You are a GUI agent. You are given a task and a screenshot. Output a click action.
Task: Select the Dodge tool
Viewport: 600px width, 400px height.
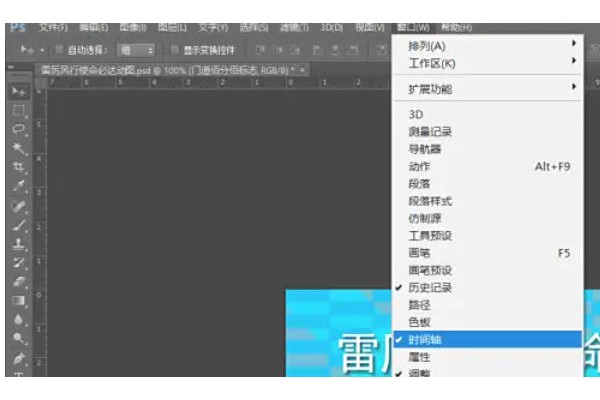(x=18, y=338)
